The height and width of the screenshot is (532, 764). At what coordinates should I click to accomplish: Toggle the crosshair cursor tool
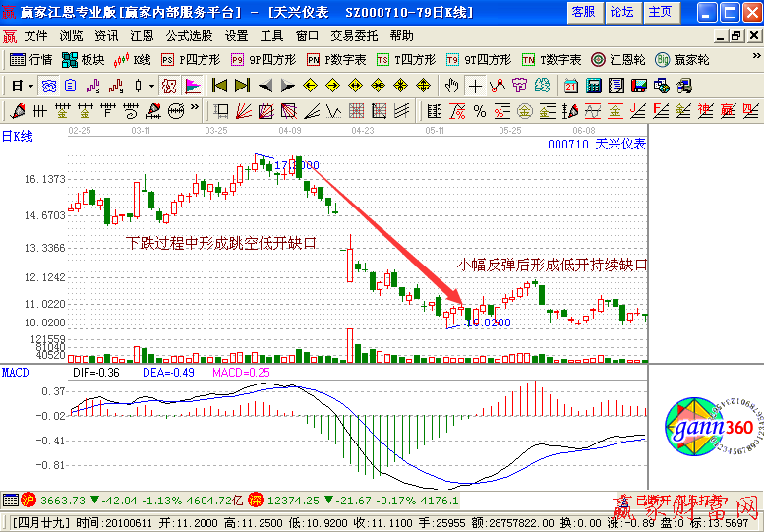pos(476,85)
